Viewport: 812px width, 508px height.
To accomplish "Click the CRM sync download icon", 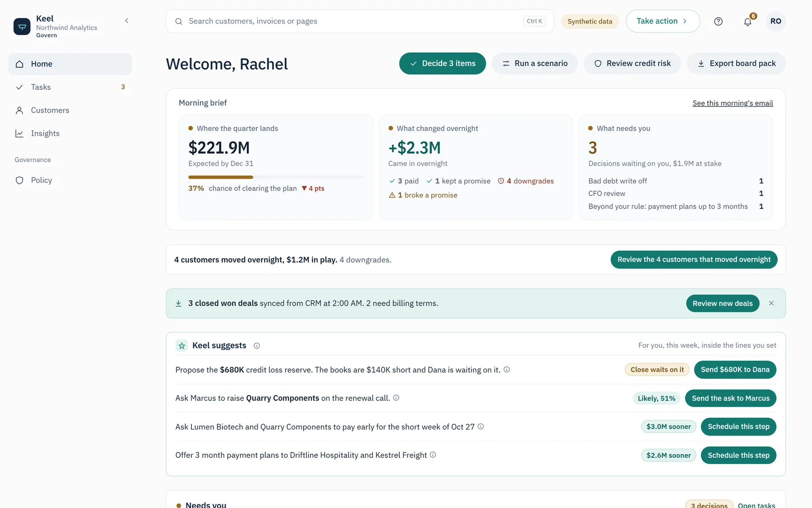I will click(179, 303).
